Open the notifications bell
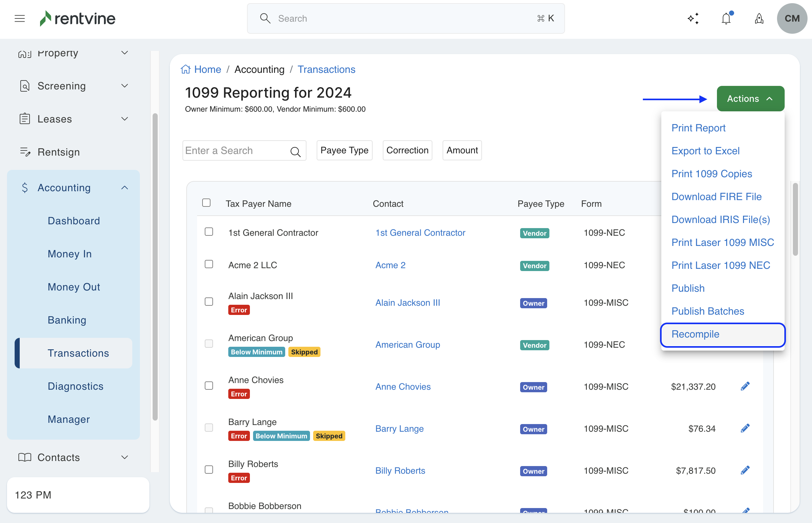Viewport: 812px width, 523px height. coord(726,18)
